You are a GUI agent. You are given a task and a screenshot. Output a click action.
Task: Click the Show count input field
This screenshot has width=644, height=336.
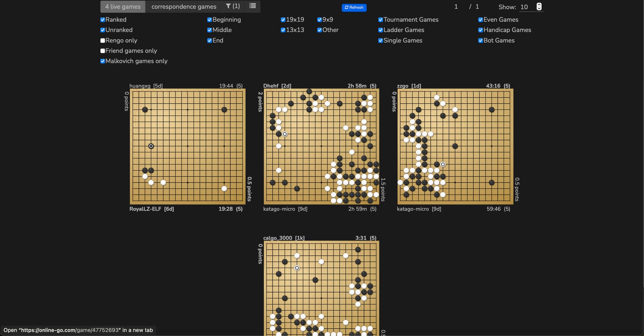527,7
